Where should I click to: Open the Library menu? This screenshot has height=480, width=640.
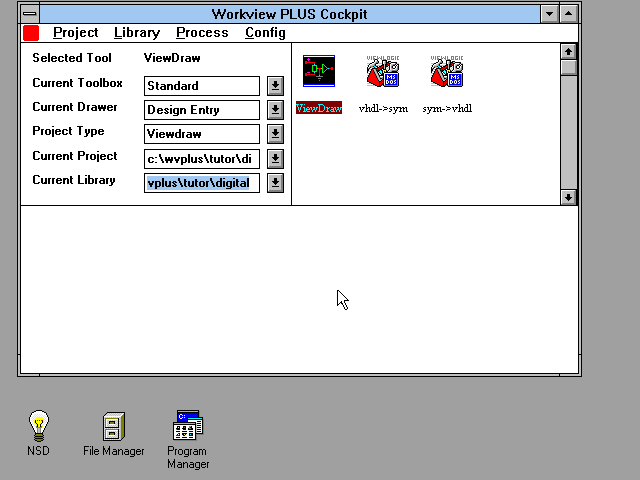pyautogui.click(x=136, y=33)
